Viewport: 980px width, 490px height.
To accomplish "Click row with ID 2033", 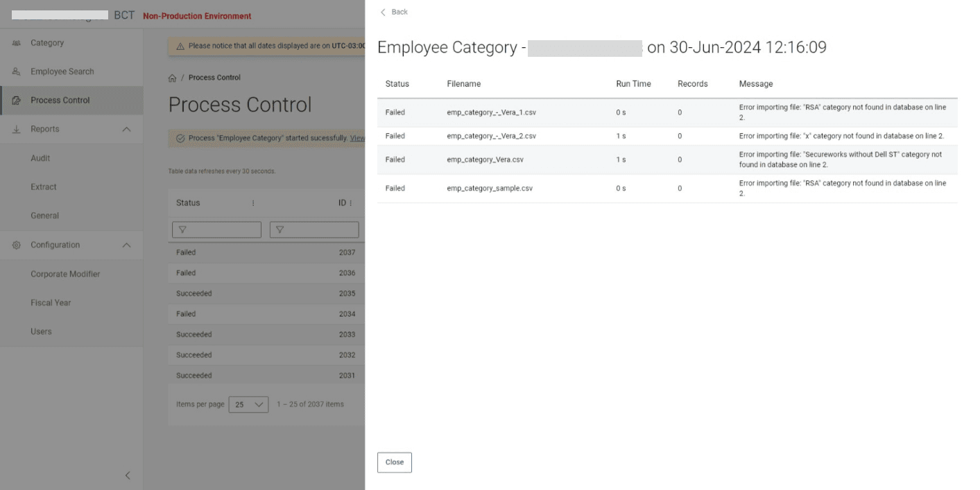I will pyautogui.click(x=266, y=335).
